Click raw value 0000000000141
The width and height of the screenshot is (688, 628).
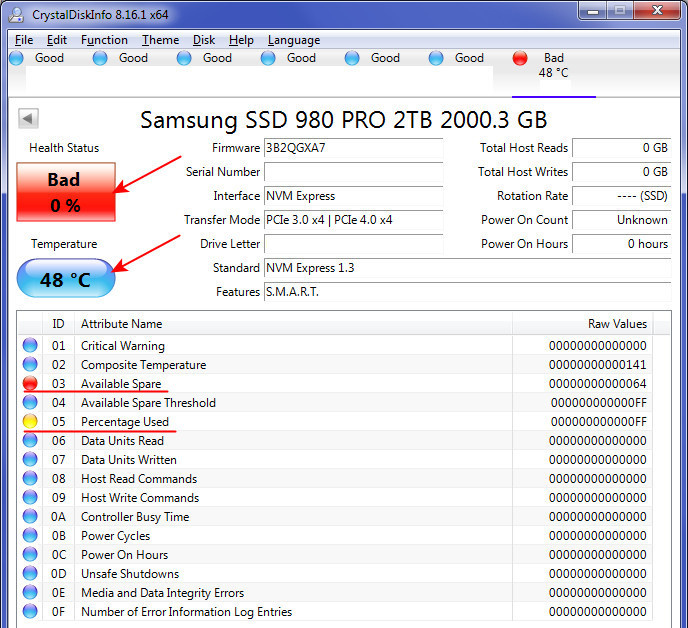pyautogui.click(x=597, y=365)
